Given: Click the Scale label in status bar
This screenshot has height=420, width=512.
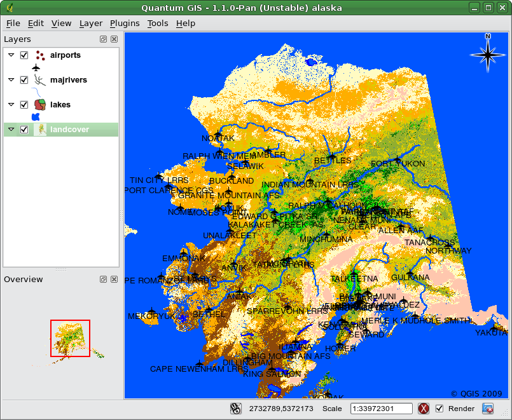Looking at the screenshot, I should coord(332,409).
